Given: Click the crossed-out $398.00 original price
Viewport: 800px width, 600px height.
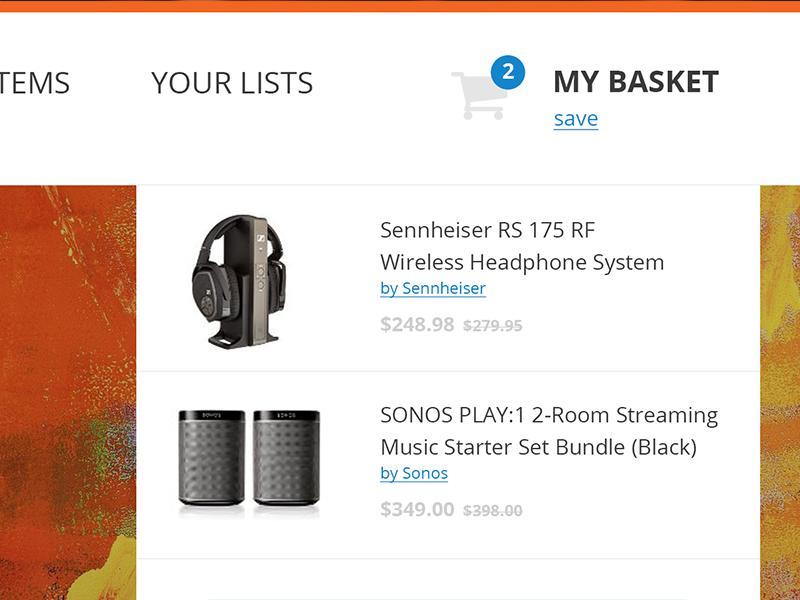Looking at the screenshot, I should coord(492,511).
